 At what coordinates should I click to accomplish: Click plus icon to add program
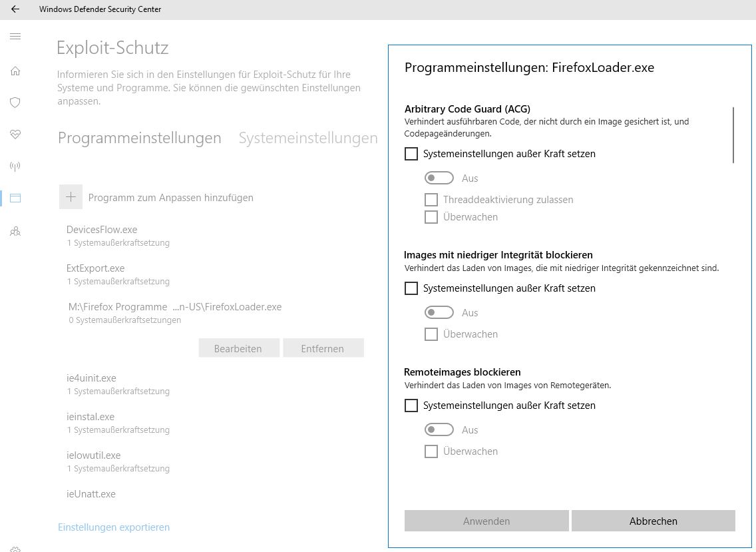click(x=71, y=197)
